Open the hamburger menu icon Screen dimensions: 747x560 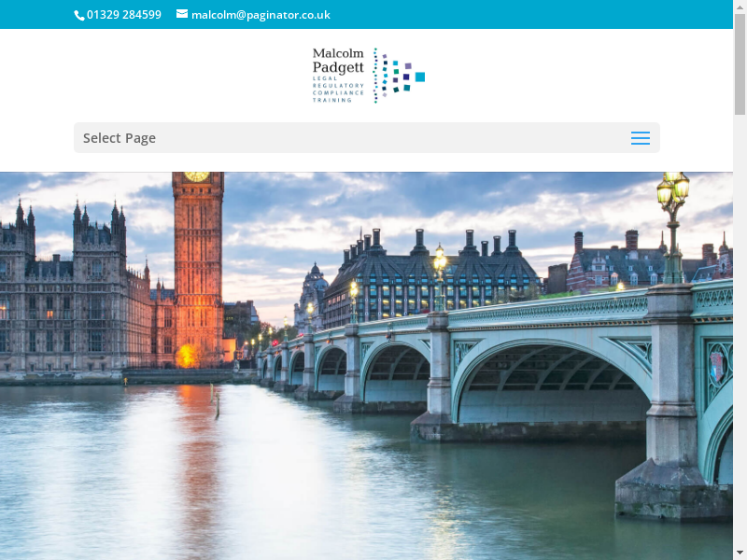[640, 138]
